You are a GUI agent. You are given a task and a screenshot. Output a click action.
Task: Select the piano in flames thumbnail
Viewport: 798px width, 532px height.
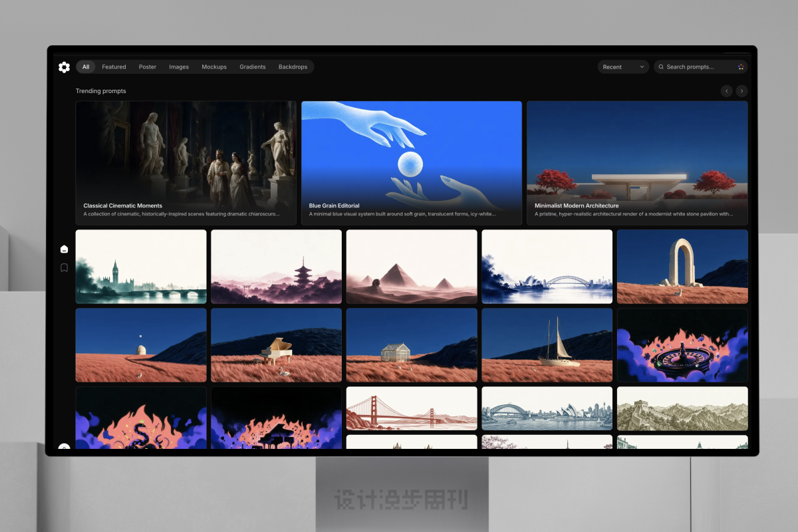pos(276,418)
